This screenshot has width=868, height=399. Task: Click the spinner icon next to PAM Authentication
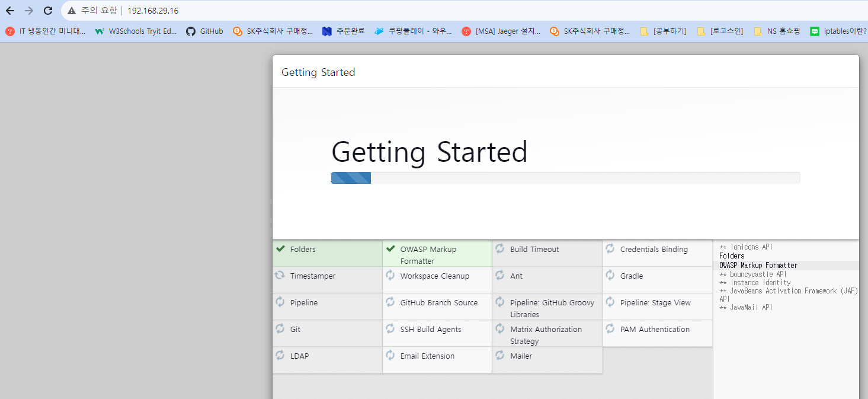pyautogui.click(x=610, y=328)
